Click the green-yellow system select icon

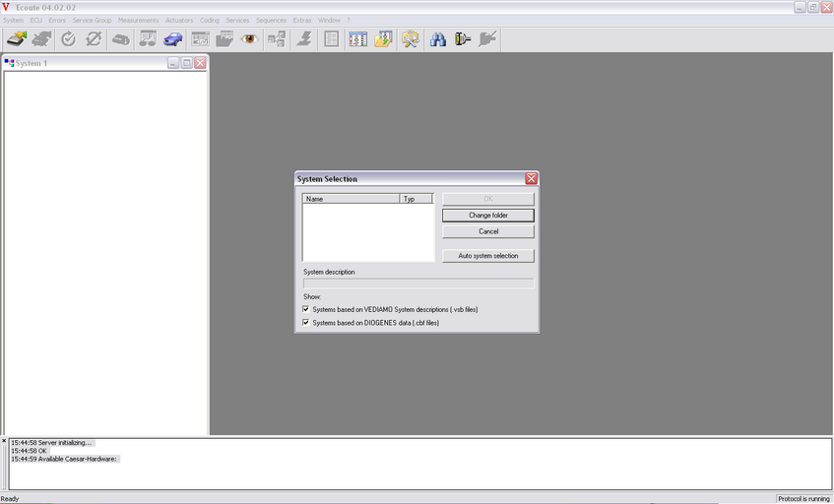click(17, 39)
